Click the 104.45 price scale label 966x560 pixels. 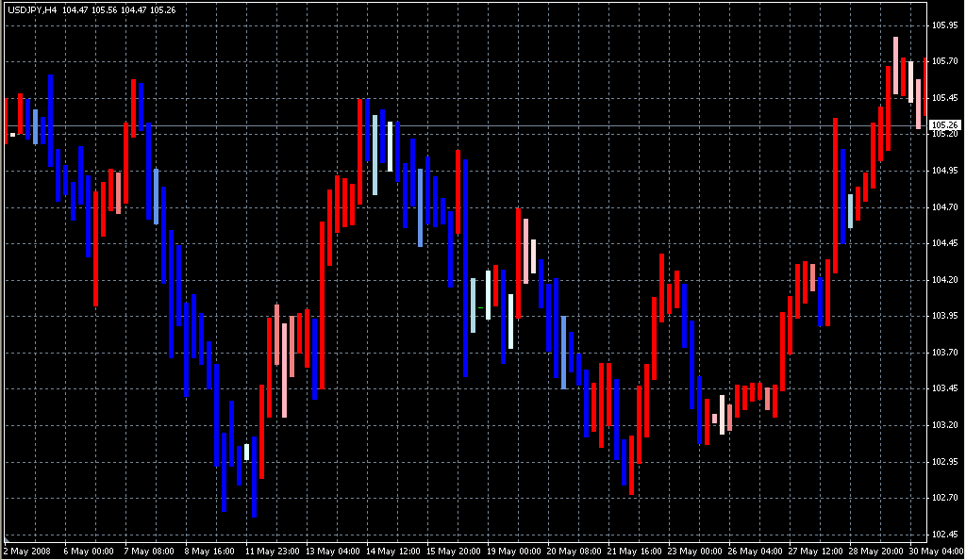click(945, 243)
